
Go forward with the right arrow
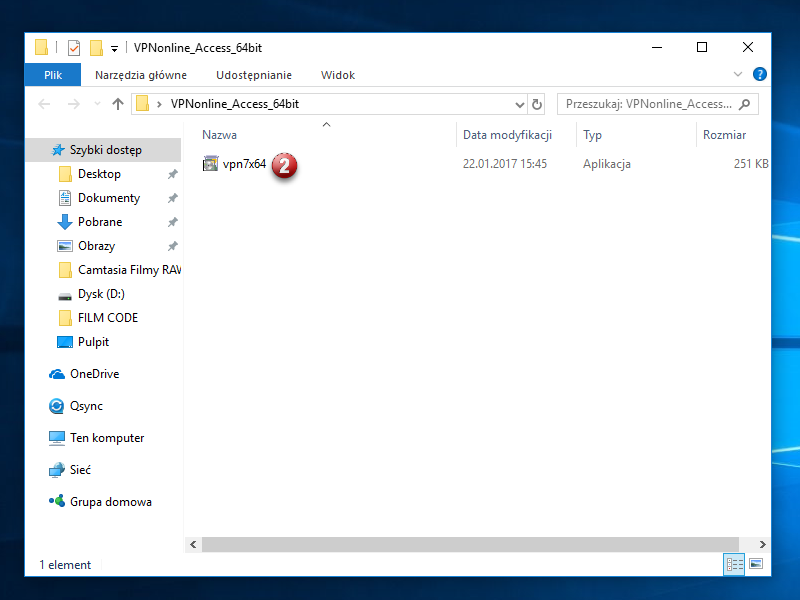(73, 104)
